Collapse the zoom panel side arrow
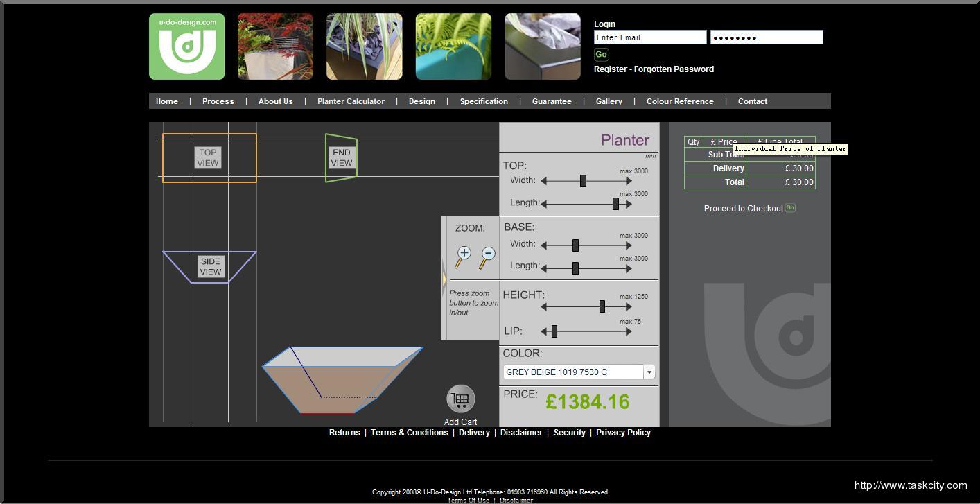The height and width of the screenshot is (504, 980). click(x=444, y=278)
